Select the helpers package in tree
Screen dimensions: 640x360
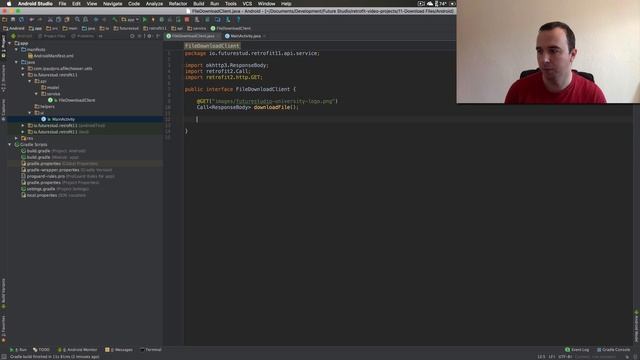coord(45,107)
